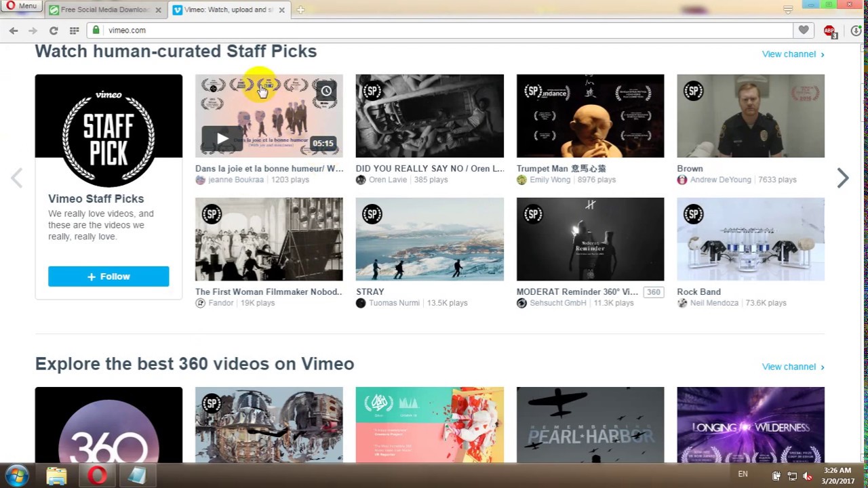Click the 360 badge beside MODERAT title
The image size is (868, 488).
coord(653,292)
